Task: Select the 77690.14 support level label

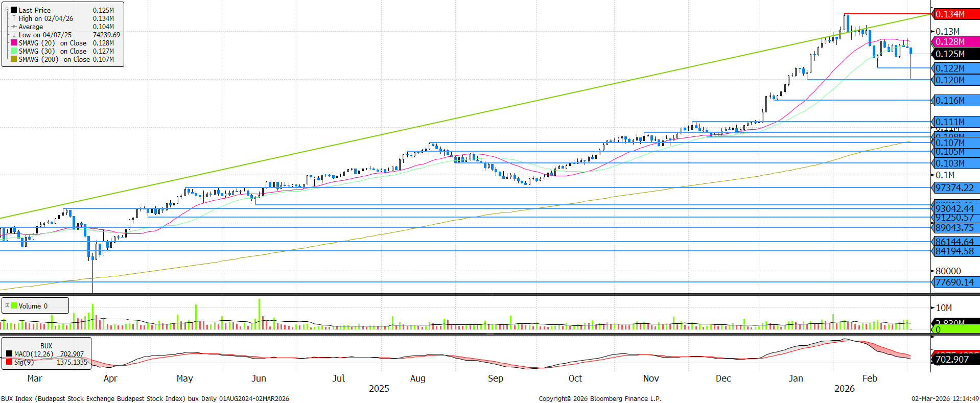Action: (954, 282)
